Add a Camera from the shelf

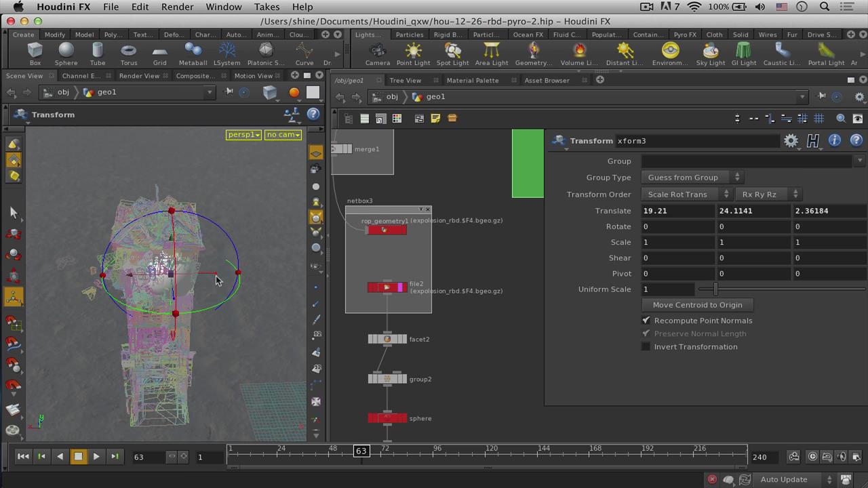coord(378,54)
